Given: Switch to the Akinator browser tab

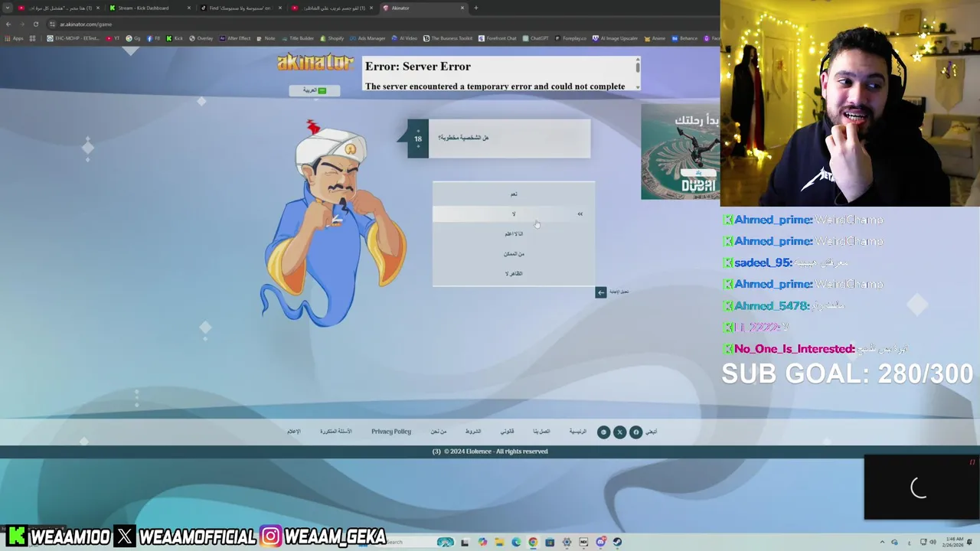Looking at the screenshot, I should click(423, 8).
